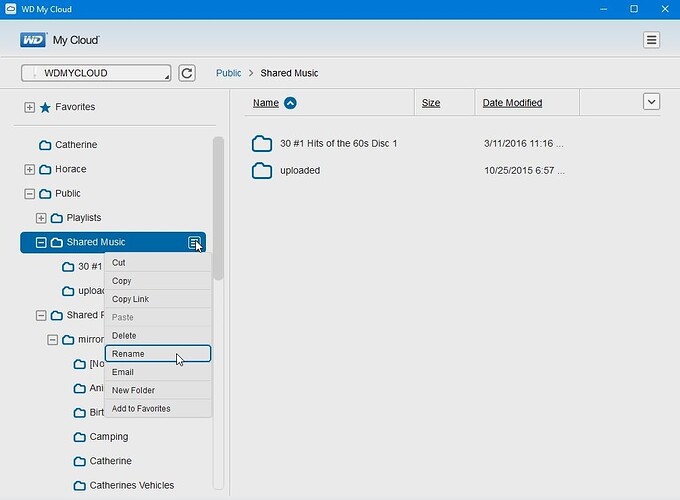This screenshot has height=500, width=680.
Task: Click the refresh button next to WDMYCLOUD
Action: pyautogui.click(x=187, y=73)
